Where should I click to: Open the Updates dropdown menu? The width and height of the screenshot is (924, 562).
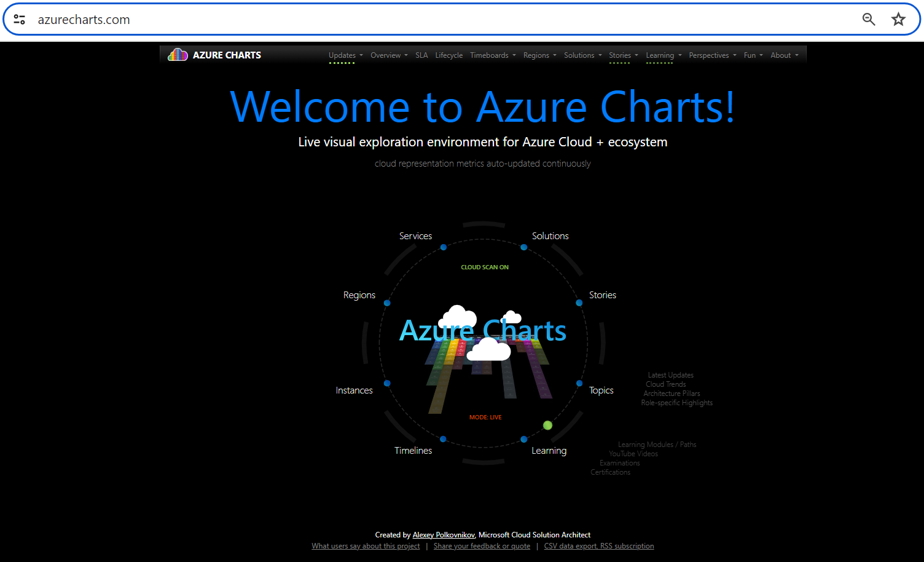click(342, 55)
